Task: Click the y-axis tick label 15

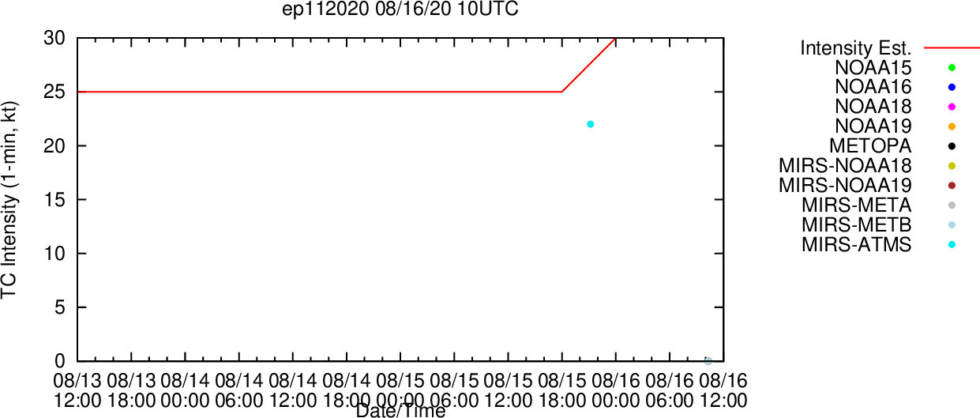Action: tap(54, 199)
